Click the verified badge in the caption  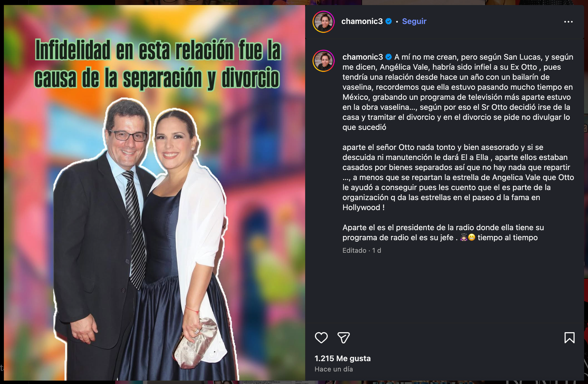pos(388,57)
